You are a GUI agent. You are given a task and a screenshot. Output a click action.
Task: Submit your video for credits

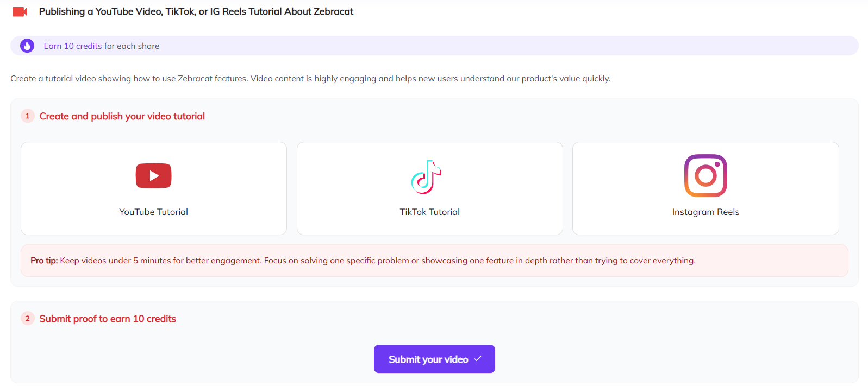pos(434,359)
